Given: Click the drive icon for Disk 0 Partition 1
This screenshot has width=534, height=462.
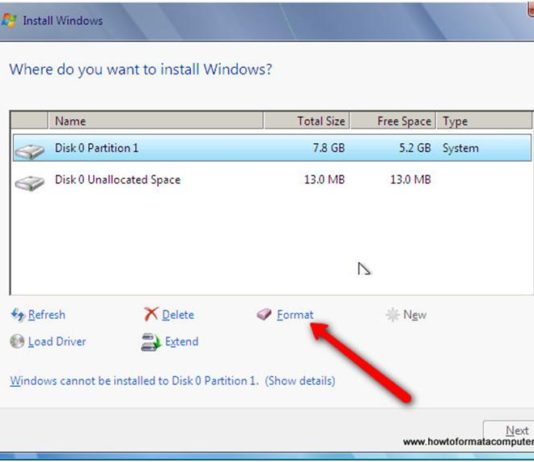Looking at the screenshot, I should pyautogui.click(x=30, y=151).
